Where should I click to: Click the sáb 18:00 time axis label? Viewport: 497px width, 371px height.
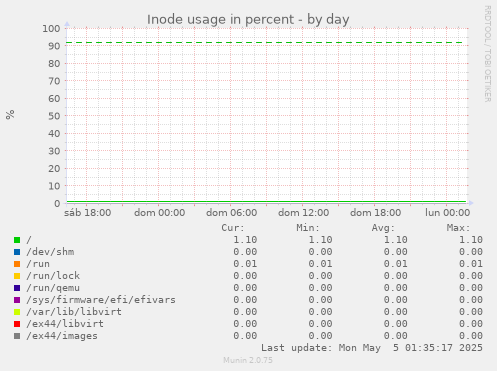tap(88, 213)
